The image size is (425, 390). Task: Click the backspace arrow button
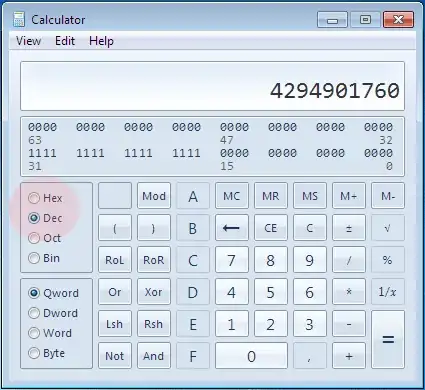coord(232,228)
